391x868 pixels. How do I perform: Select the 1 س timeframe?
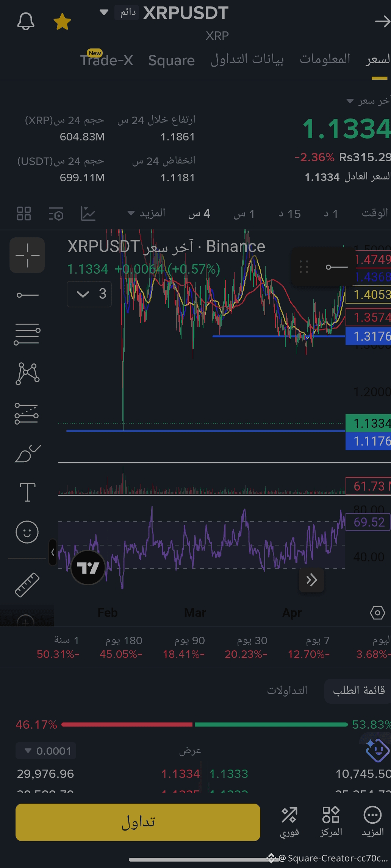[244, 214]
